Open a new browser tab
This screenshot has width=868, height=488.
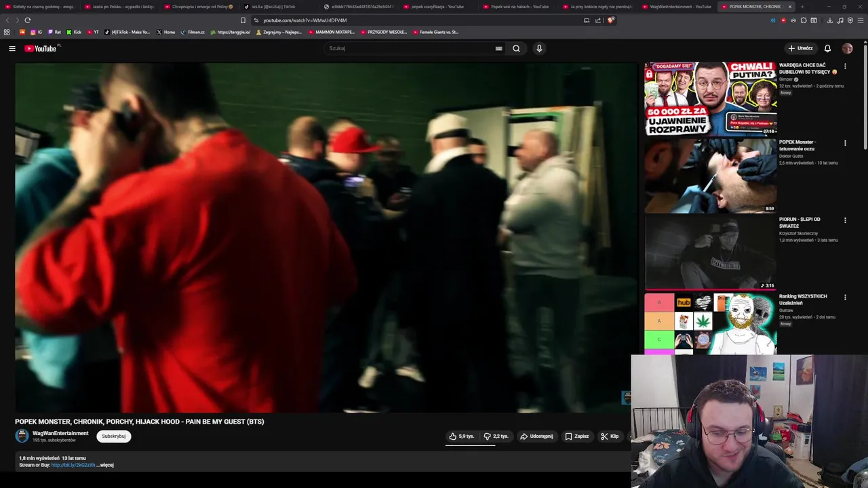click(x=802, y=7)
